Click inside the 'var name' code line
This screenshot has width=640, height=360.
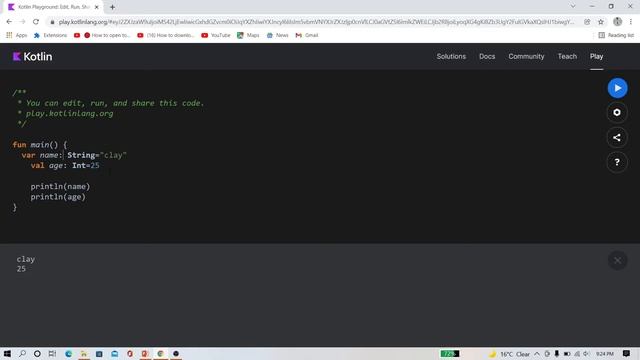point(74,155)
